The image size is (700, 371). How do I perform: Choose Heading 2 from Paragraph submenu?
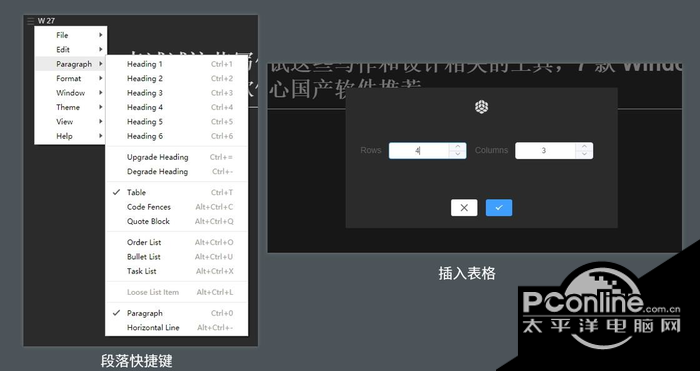tap(176, 79)
